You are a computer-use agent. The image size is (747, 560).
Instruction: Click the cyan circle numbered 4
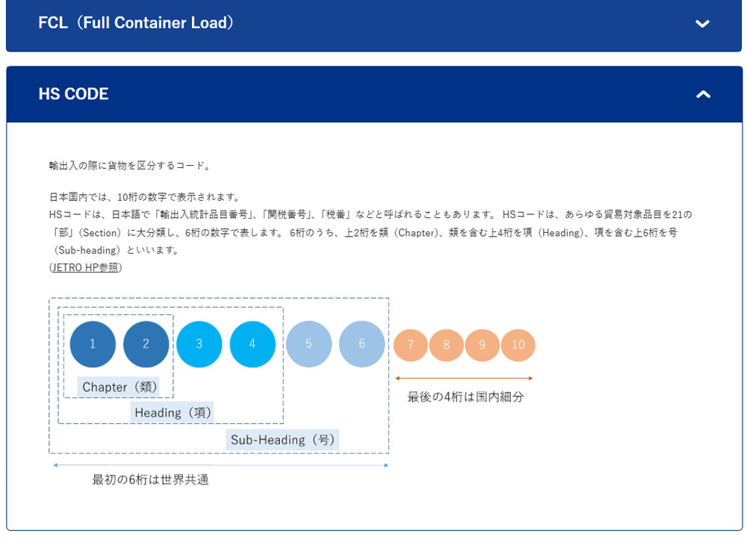pyautogui.click(x=252, y=343)
